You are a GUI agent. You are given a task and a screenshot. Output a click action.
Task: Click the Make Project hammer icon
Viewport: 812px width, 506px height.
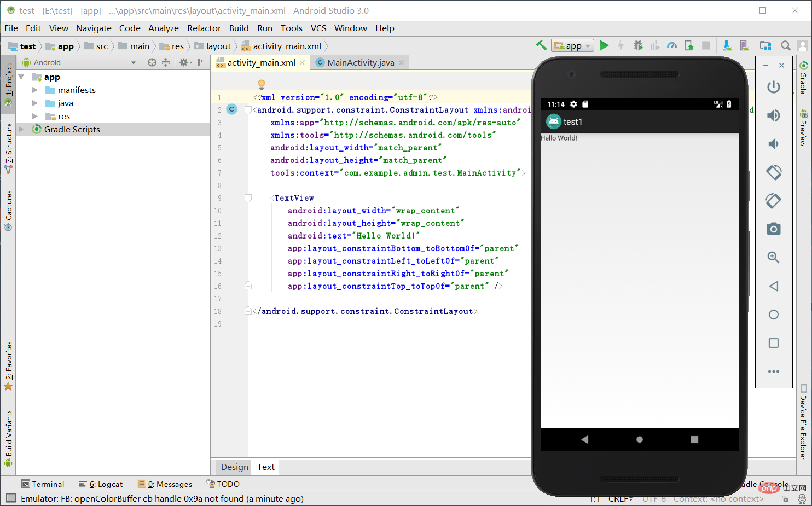tap(541, 45)
